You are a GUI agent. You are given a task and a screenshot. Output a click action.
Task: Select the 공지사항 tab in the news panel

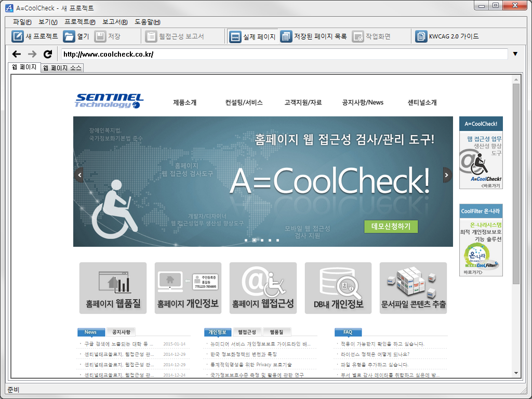point(121,332)
